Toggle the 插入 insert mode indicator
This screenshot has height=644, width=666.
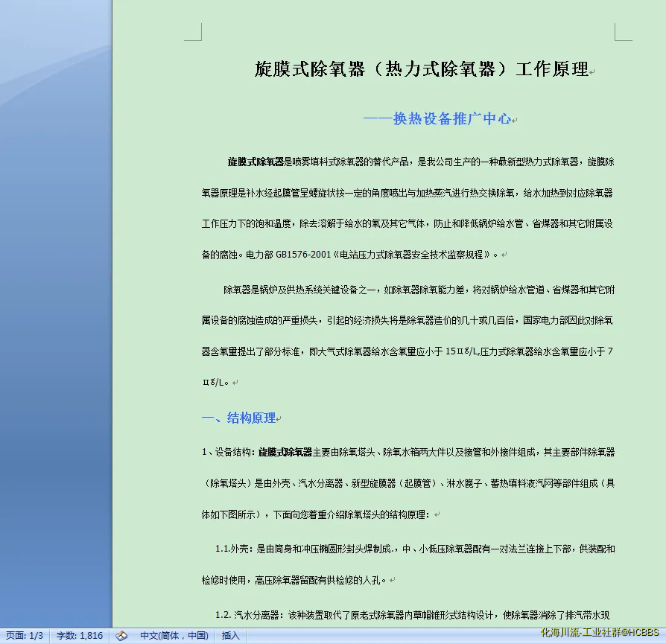(231, 636)
